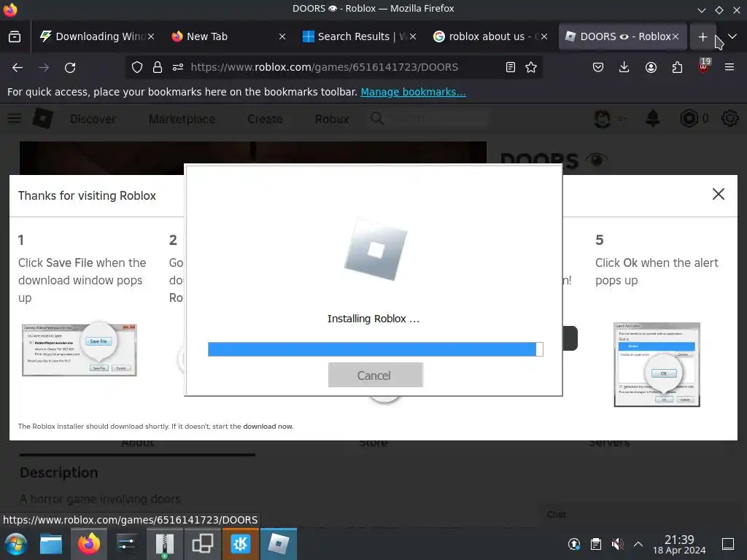747x560 pixels.
Task: Go back to previous page
Action: click(x=18, y=68)
